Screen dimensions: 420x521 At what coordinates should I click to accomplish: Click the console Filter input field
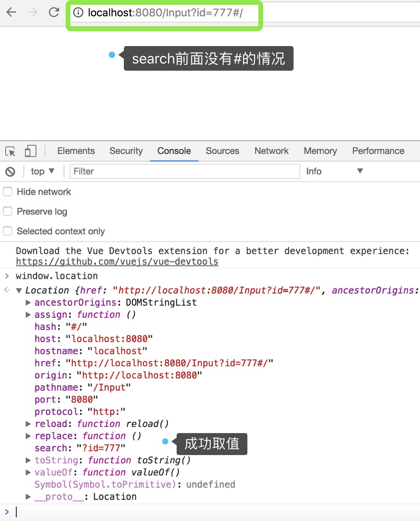click(x=185, y=172)
